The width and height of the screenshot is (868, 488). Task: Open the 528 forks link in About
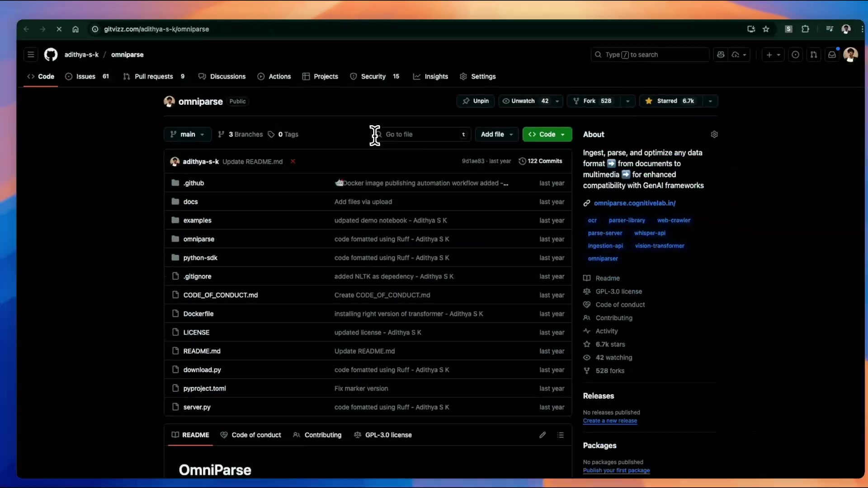tap(610, 371)
